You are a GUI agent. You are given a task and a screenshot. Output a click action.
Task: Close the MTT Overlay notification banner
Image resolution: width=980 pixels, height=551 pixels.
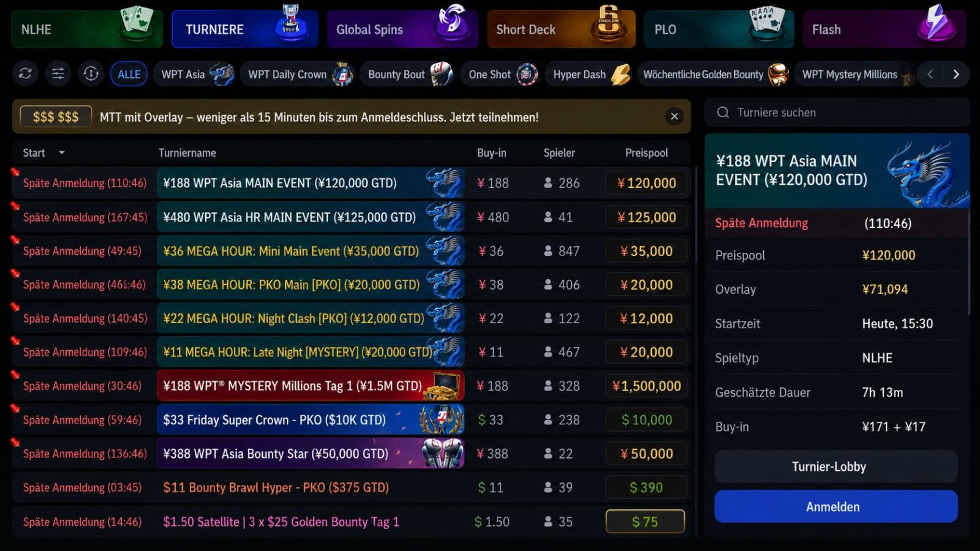click(674, 116)
